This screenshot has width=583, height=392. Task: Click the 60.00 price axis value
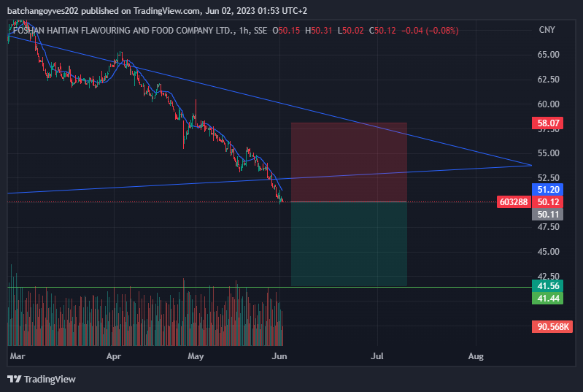pos(548,104)
